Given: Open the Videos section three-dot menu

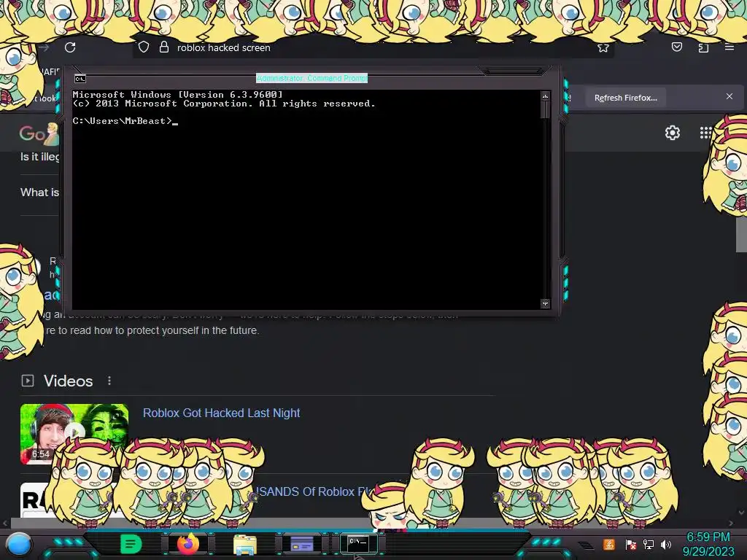Looking at the screenshot, I should pyautogui.click(x=109, y=381).
